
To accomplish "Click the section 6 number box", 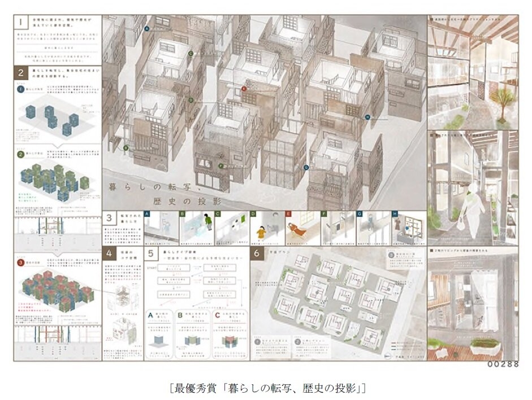I will (x=257, y=254).
